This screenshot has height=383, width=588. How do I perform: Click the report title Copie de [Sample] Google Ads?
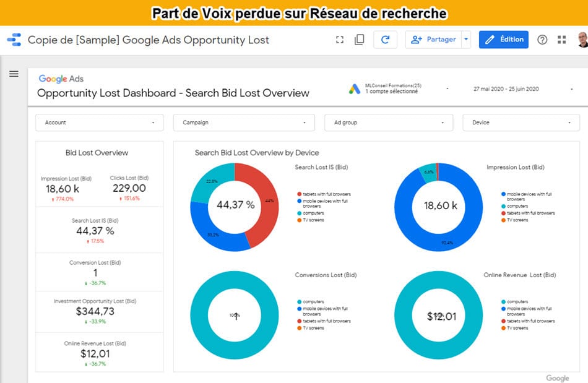(x=149, y=40)
